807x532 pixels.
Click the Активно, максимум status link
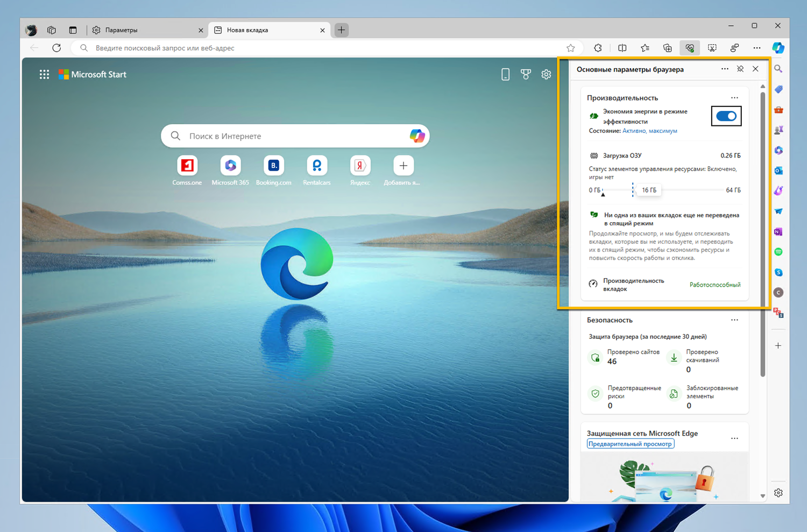point(649,131)
